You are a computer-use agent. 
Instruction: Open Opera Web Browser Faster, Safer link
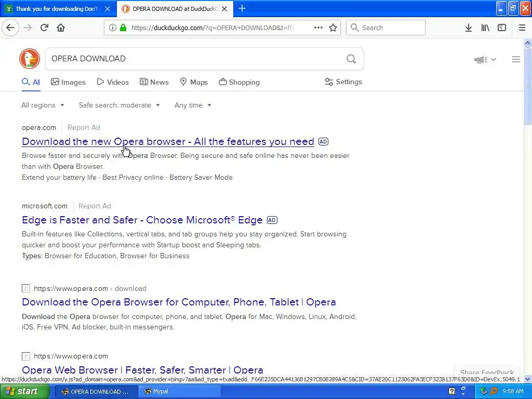point(142,370)
